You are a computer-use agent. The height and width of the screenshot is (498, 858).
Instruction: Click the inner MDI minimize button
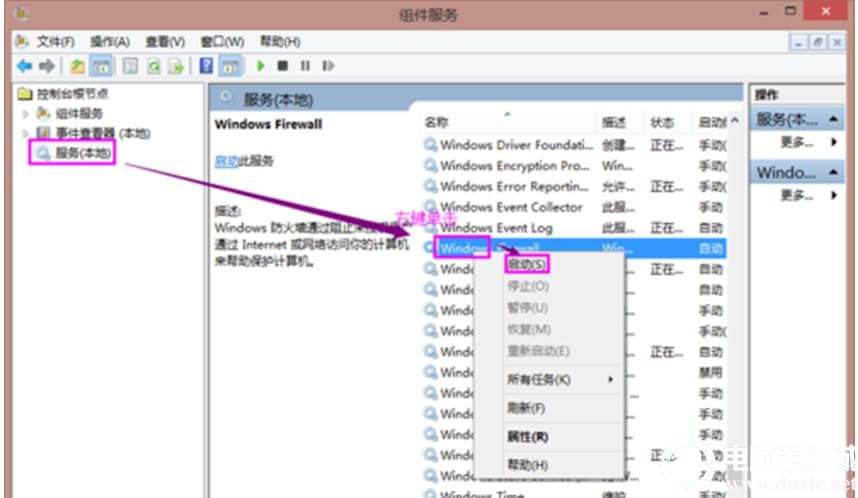[798, 42]
